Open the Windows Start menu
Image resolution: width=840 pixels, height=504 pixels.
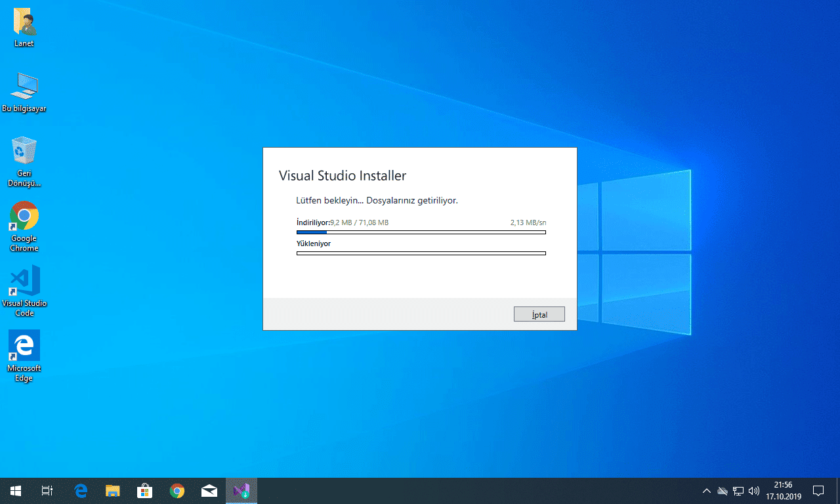(x=16, y=491)
